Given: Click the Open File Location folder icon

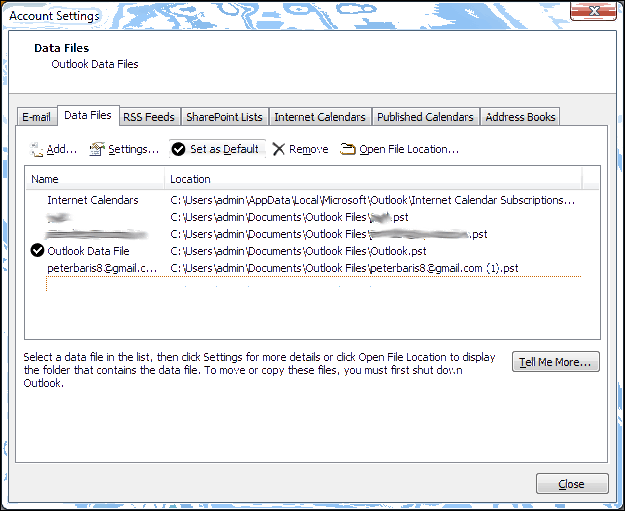Looking at the screenshot, I should coord(348,149).
